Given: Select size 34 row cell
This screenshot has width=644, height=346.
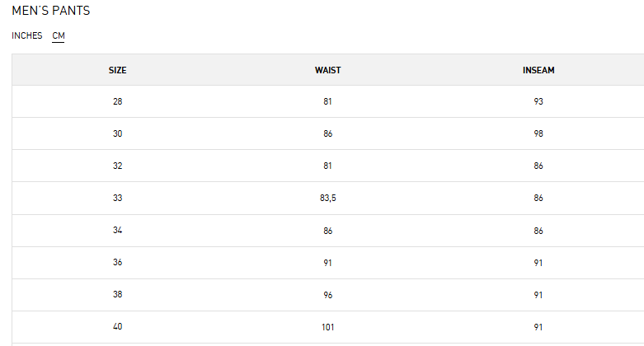Looking at the screenshot, I should coord(117,231).
